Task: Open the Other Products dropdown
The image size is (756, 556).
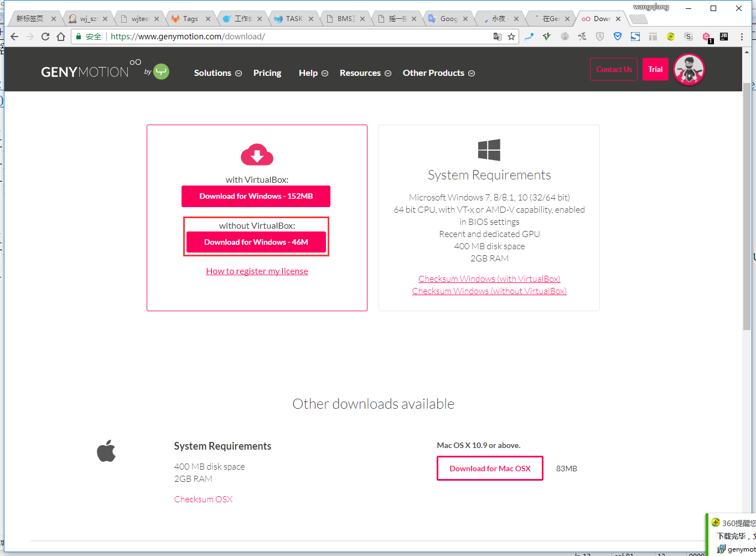Action: [438, 73]
